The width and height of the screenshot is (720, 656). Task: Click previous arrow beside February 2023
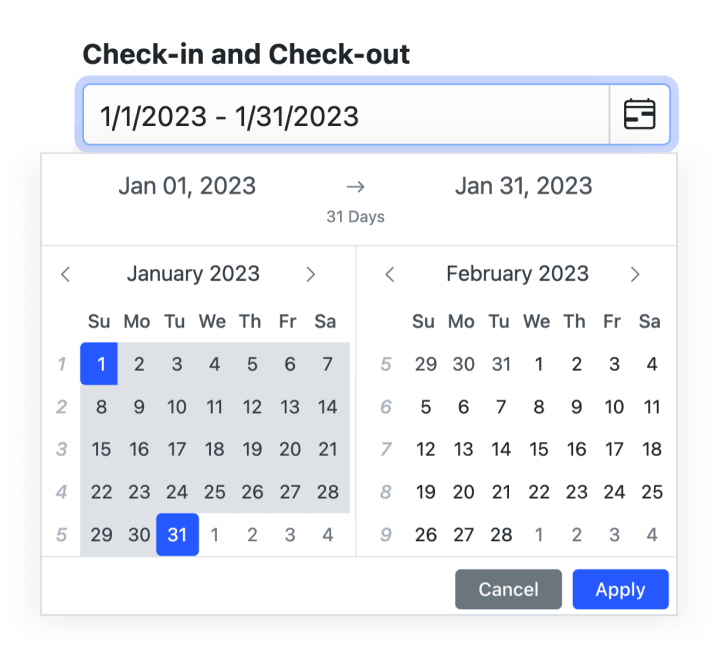tap(390, 274)
